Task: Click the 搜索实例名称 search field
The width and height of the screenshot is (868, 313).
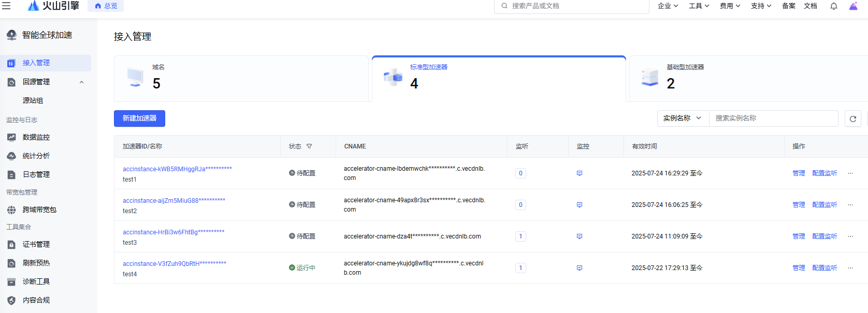Action: click(773, 118)
